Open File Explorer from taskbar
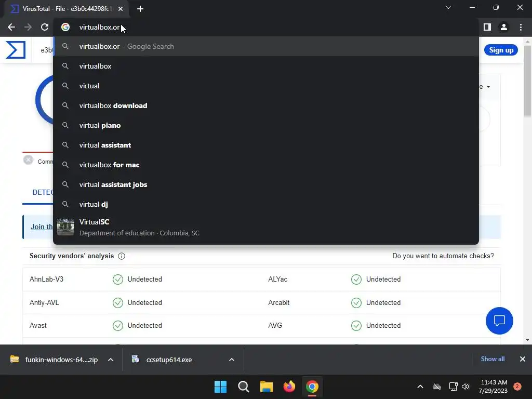The height and width of the screenshot is (399, 532). pyautogui.click(x=267, y=387)
